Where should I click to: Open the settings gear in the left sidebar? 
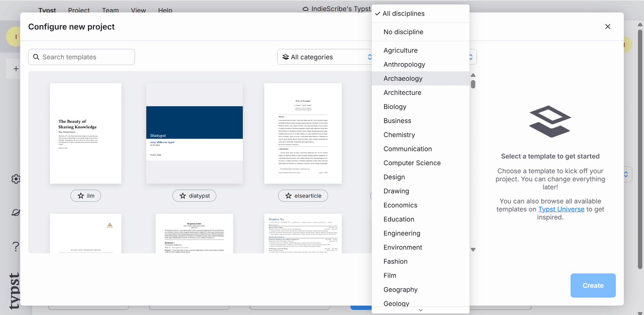pyautogui.click(x=16, y=179)
